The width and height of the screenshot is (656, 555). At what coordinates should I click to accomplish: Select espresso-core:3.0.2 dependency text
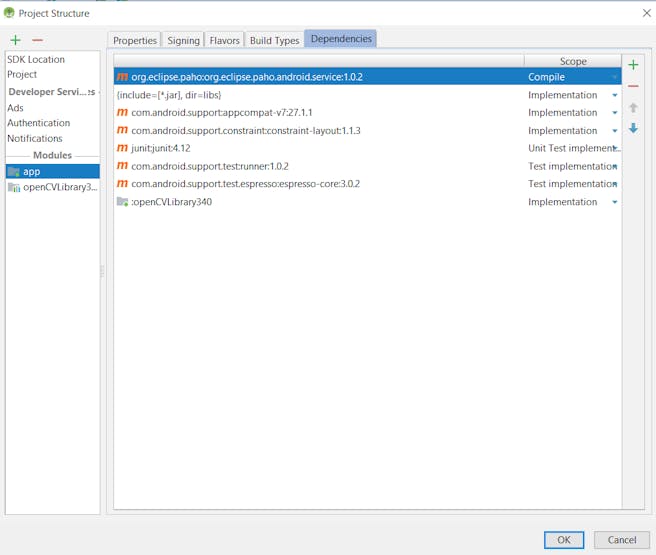246,184
